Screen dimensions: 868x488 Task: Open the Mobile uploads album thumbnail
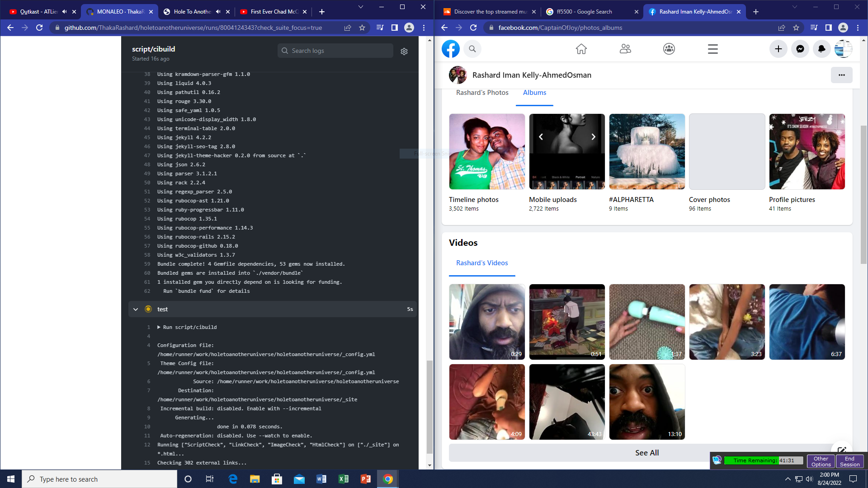click(566, 151)
